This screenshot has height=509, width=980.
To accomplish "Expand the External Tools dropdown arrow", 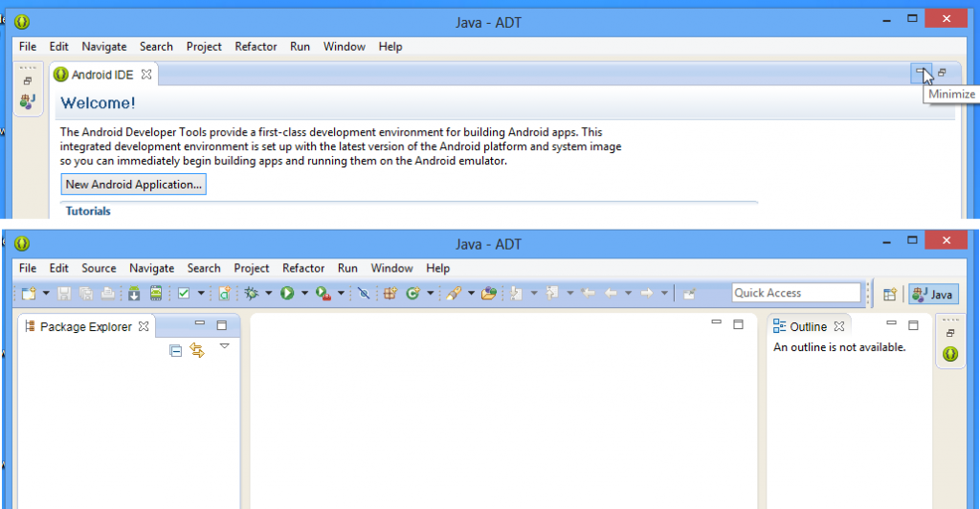I will click(341, 293).
